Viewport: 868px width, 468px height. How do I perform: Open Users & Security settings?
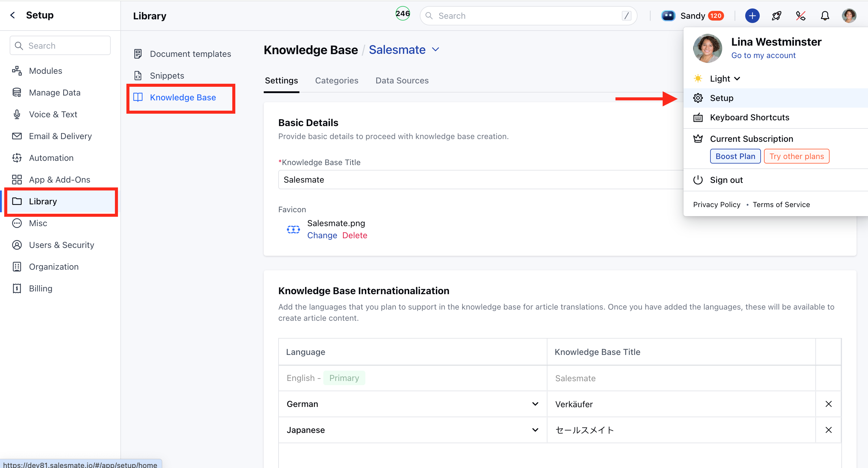click(61, 245)
